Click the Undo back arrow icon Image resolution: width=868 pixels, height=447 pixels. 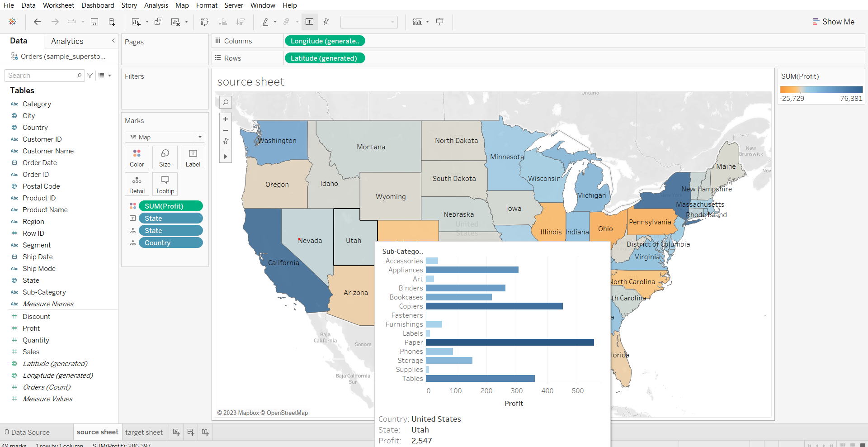coord(38,22)
